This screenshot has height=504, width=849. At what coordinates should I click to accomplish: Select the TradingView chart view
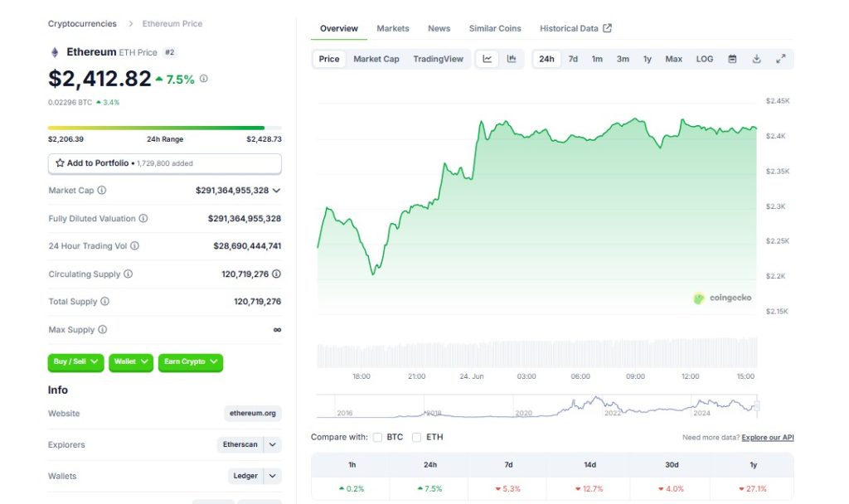click(438, 59)
